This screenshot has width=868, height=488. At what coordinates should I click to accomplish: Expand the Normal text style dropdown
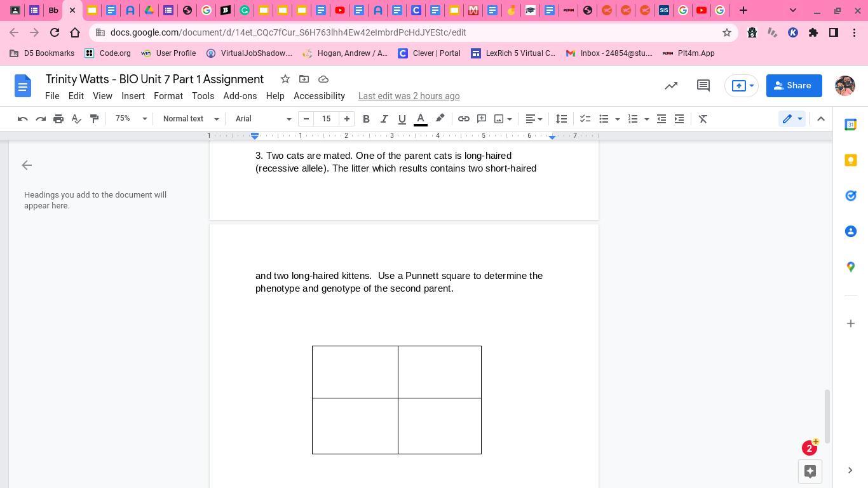coord(190,119)
